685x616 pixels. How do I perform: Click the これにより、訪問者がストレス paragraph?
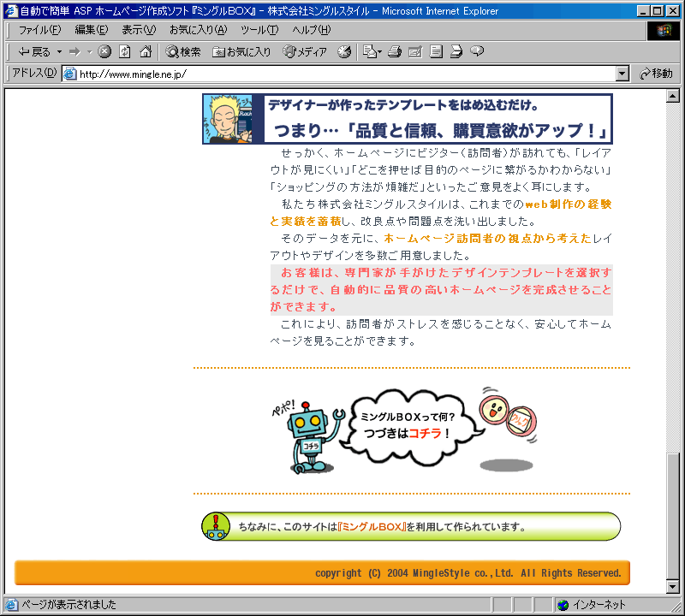point(440,333)
